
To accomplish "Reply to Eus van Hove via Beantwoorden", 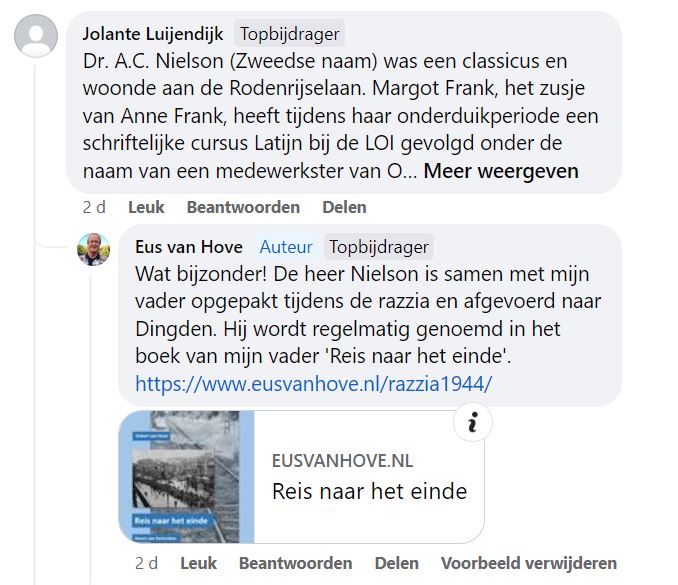I will tap(296, 563).
